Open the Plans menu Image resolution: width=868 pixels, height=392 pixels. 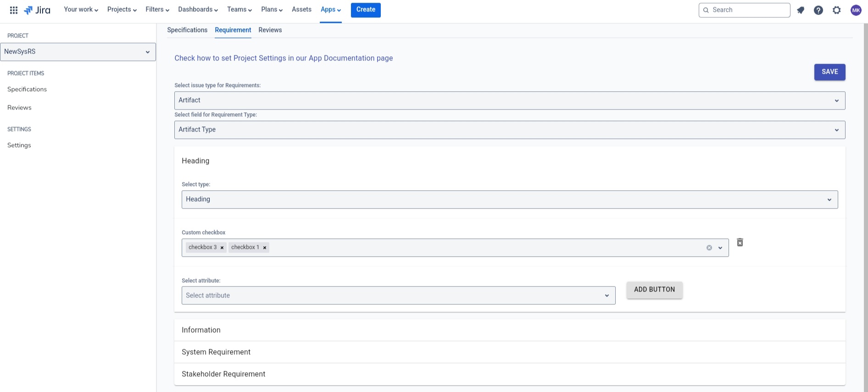(272, 10)
